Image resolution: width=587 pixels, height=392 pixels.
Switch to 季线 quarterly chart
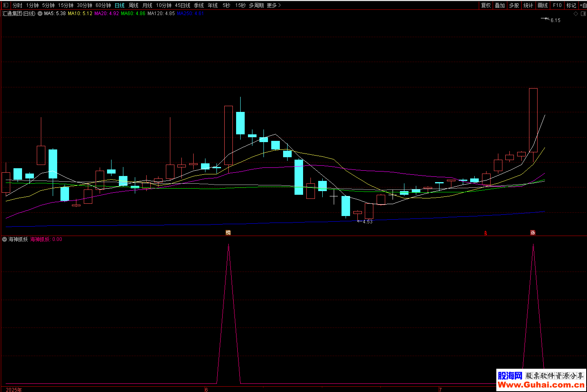point(199,5)
